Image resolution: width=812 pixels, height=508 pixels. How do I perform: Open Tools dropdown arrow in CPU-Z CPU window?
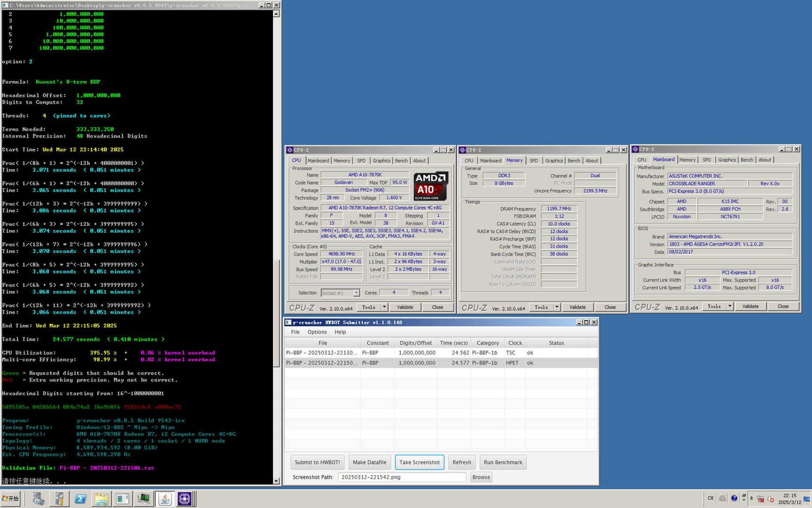(x=384, y=307)
